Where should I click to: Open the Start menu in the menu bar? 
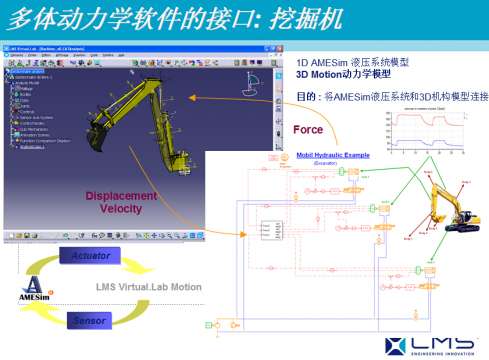point(16,55)
